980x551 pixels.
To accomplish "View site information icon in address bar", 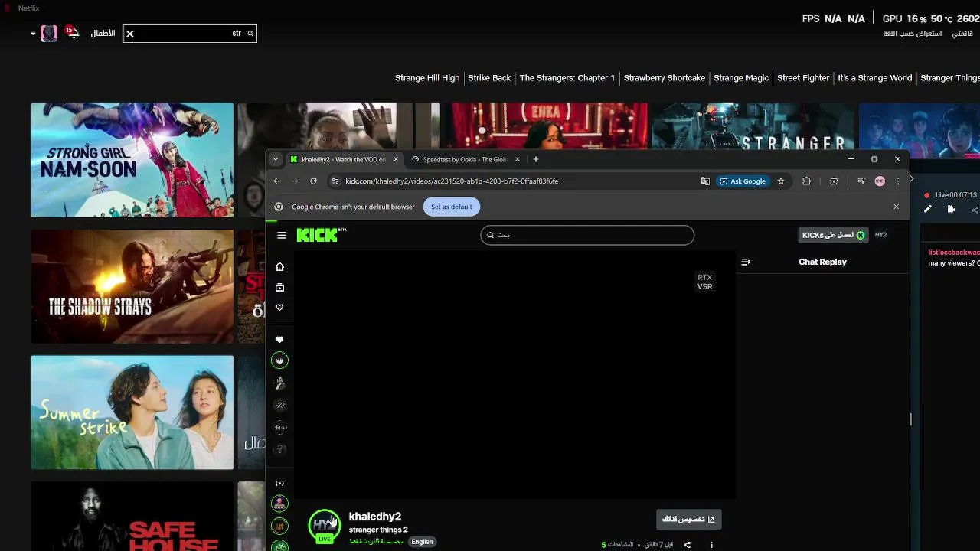I will [x=335, y=181].
